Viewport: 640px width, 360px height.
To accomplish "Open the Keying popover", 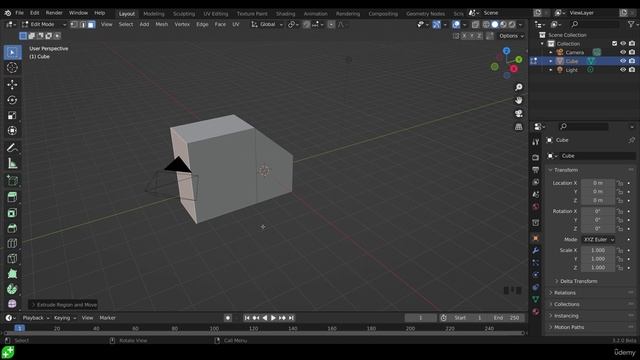I will click(65, 318).
